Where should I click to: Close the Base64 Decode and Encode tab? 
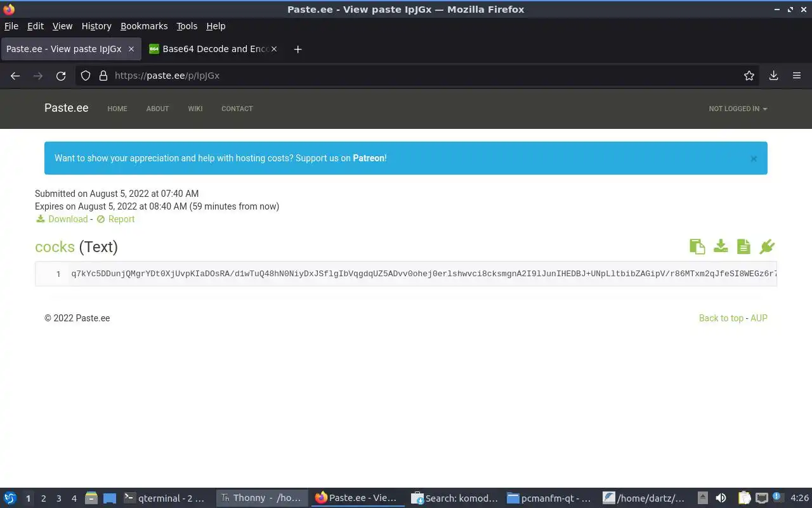point(274,49)
